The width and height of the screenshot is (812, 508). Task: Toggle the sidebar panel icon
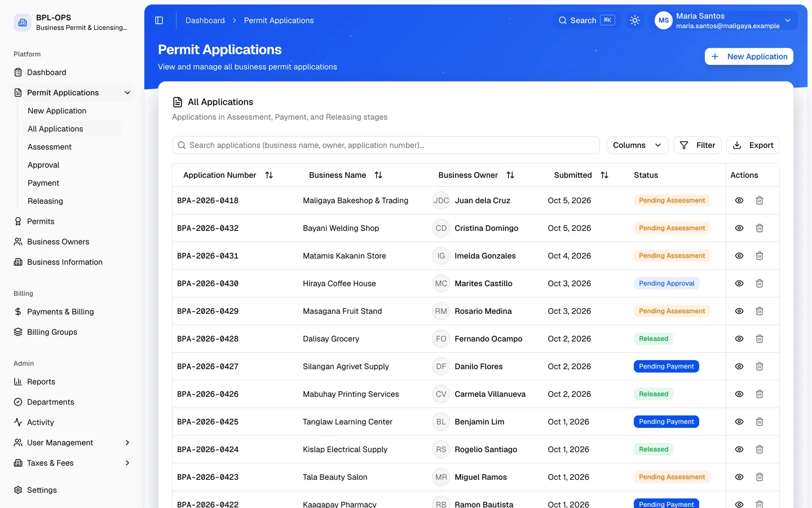(x=159, y=20)
